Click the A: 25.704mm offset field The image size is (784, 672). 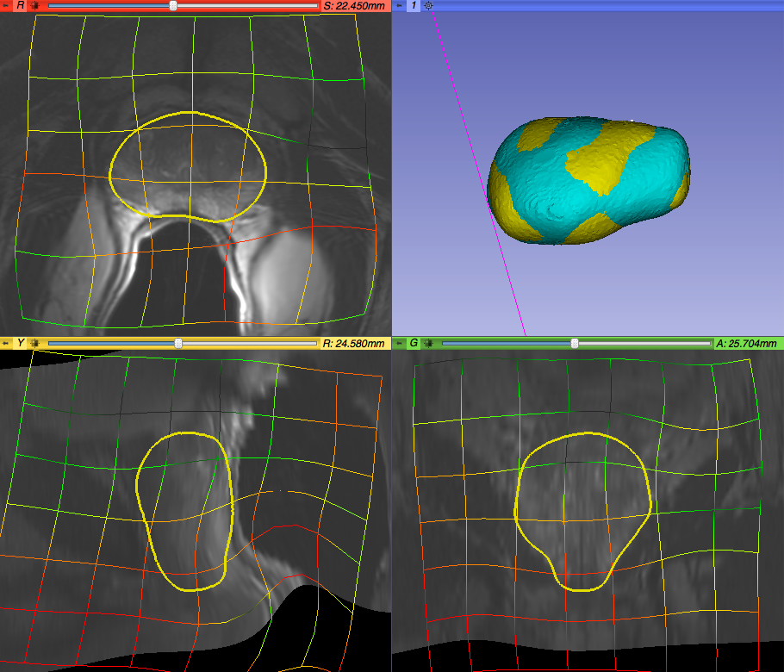tap(746, 343)
